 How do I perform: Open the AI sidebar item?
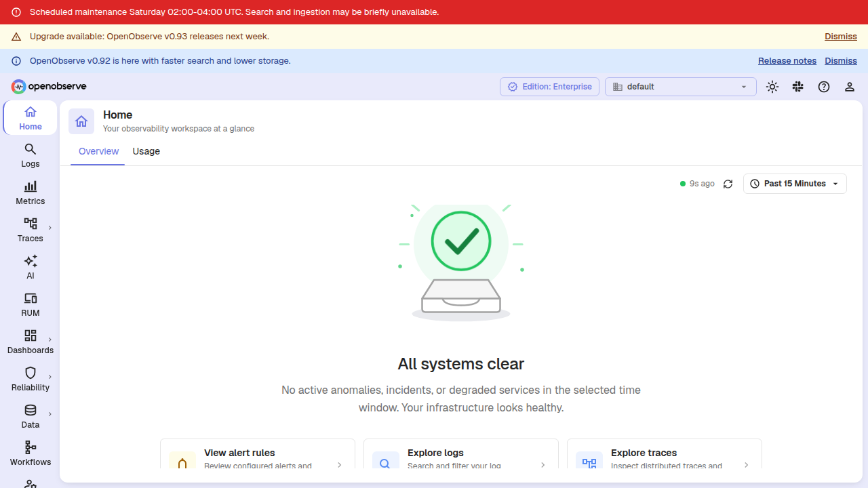(x=31, y=267)
